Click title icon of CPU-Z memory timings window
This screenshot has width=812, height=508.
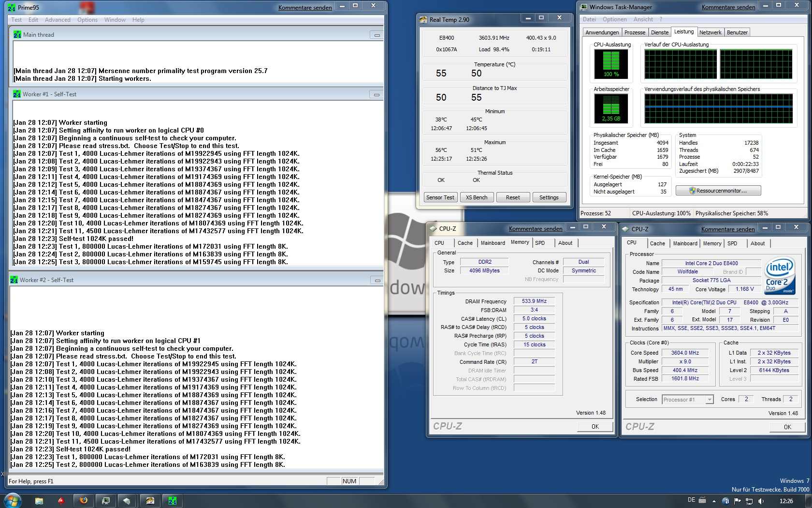pyautogui.click(x=433, y=229)
